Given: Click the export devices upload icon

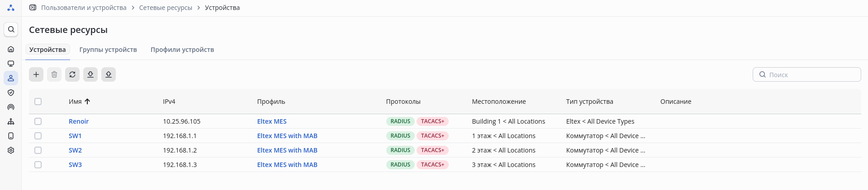Looking at the screenshot, I should [x=109, y=74].
